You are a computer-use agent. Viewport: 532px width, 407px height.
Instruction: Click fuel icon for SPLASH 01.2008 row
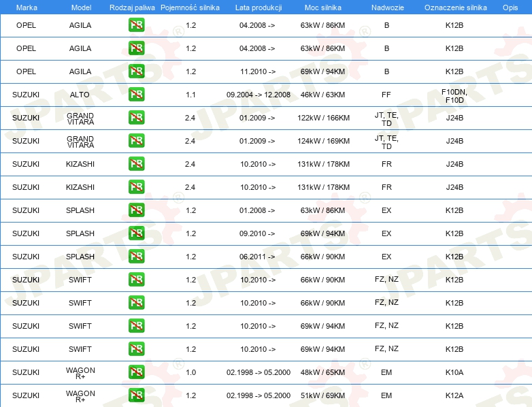click(136, 210)
